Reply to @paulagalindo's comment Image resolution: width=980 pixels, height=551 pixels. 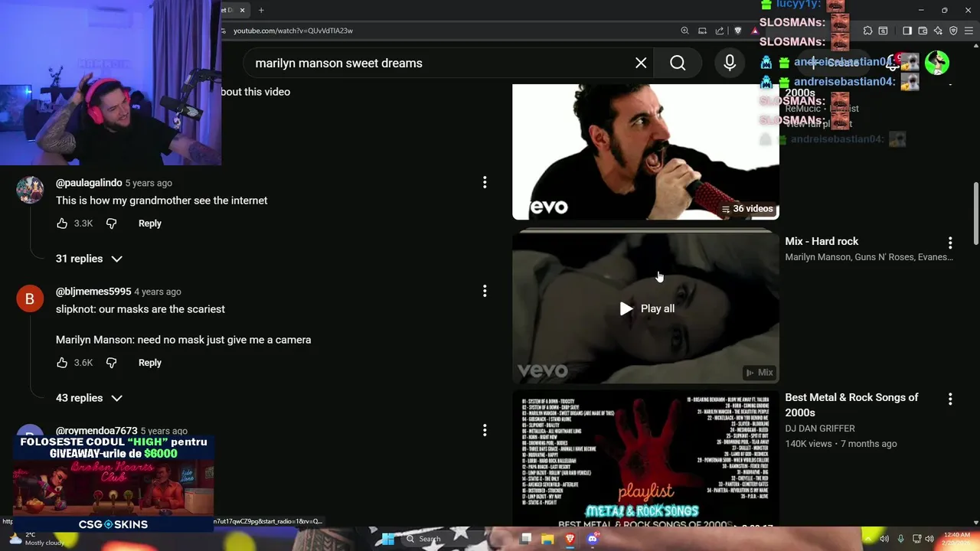tap(150, 223)
